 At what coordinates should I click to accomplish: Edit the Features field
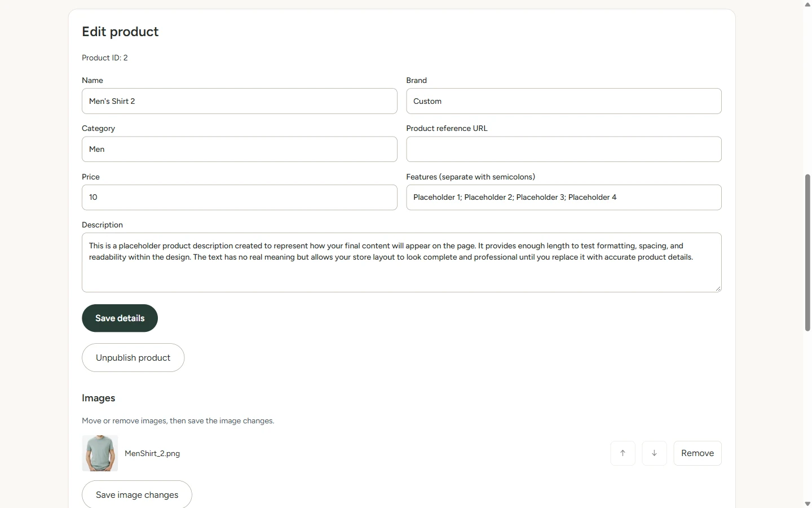point(564,198)
